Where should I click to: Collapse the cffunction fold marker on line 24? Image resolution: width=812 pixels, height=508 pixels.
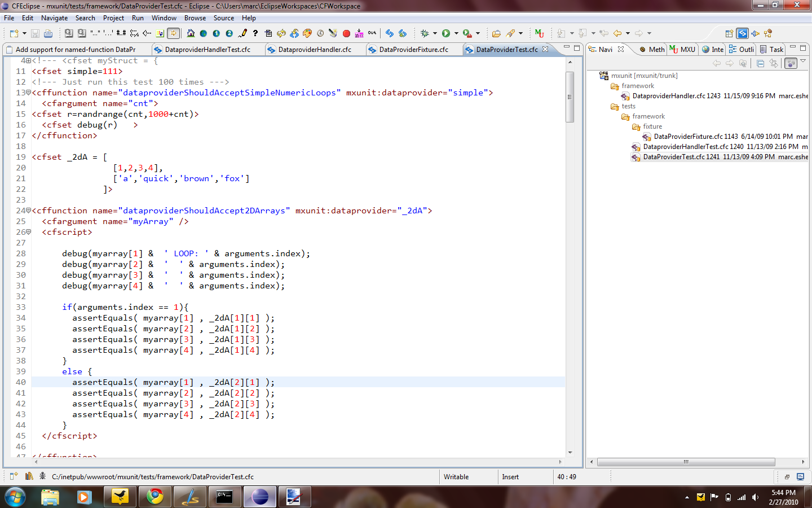[x=29, y=211]
